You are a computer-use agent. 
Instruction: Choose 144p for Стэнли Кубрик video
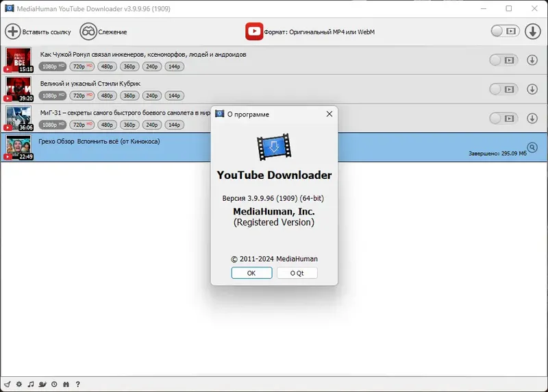click(x=174, y=95)
